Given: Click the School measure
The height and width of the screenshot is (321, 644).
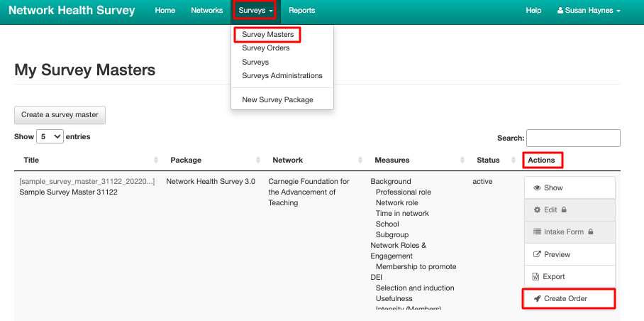Looking at the screenshot, I should [x=387, y=224].
